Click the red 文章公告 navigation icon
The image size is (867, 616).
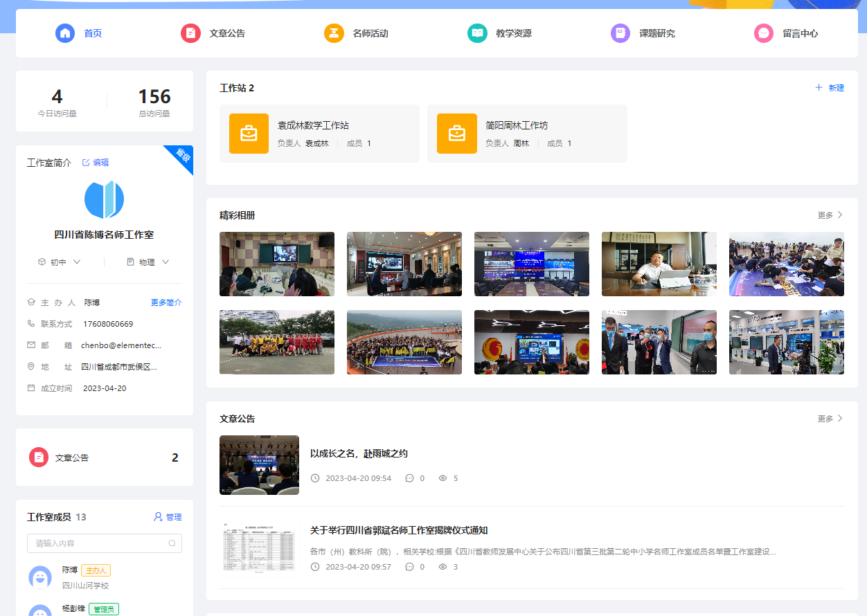190,33
